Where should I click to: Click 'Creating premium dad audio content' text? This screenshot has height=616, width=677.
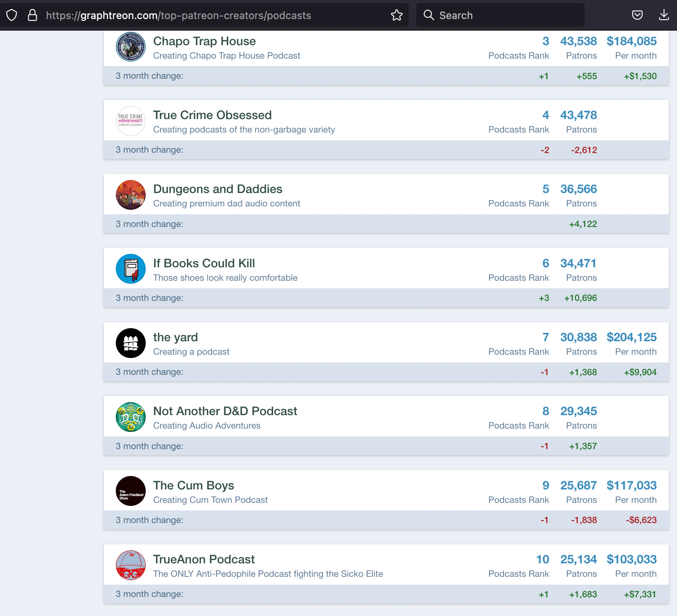click(x=227, y=203)
